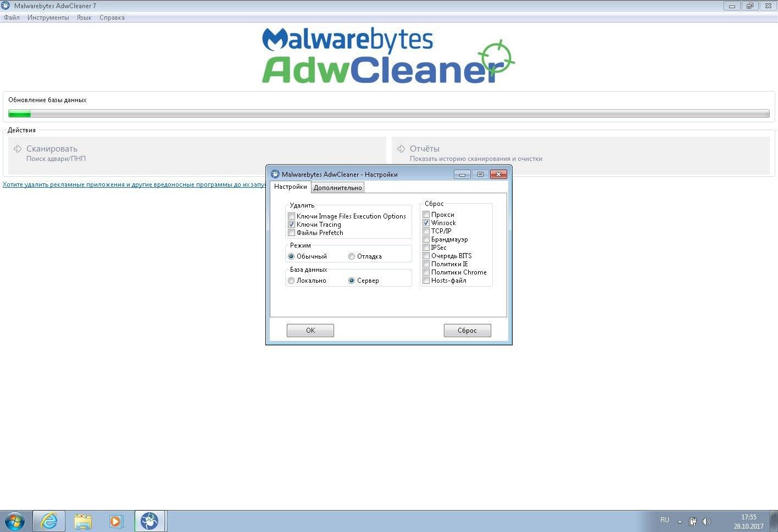The width and height of the screenshot is (778, 532).
Task: Switch to the Настройки tab
Action: [291, 187]
